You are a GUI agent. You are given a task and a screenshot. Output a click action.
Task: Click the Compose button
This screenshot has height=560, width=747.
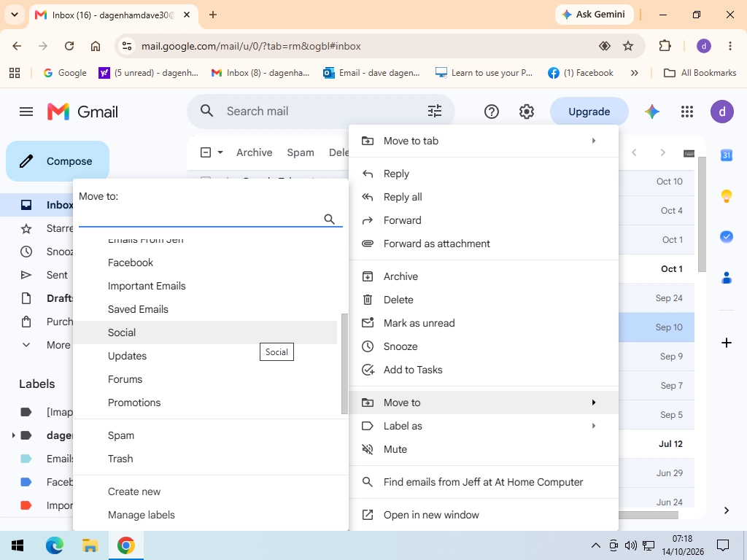[58, 161]
